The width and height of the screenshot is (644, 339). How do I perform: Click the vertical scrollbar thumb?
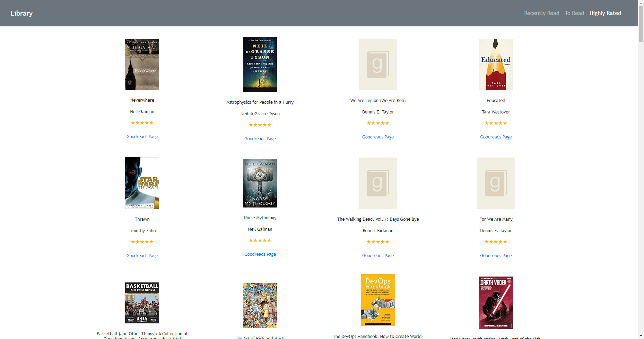point(641,24)
